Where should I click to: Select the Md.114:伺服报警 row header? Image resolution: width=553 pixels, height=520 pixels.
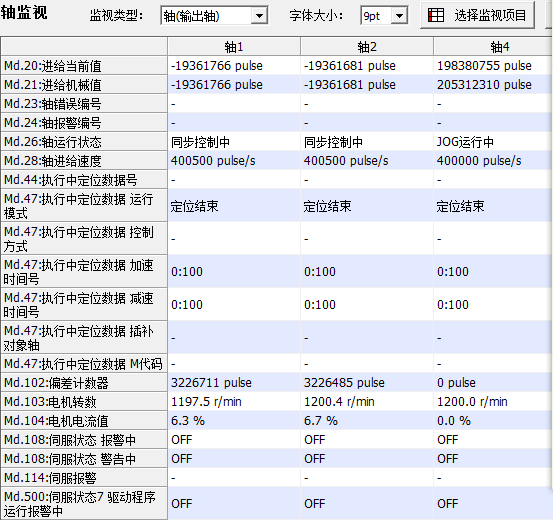point(84,478)
